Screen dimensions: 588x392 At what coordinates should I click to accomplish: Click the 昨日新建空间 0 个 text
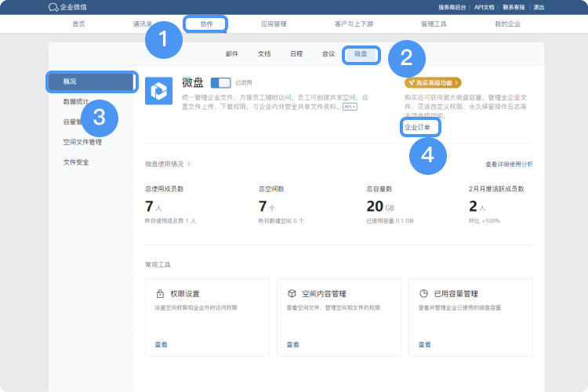[x=281, y=221]
